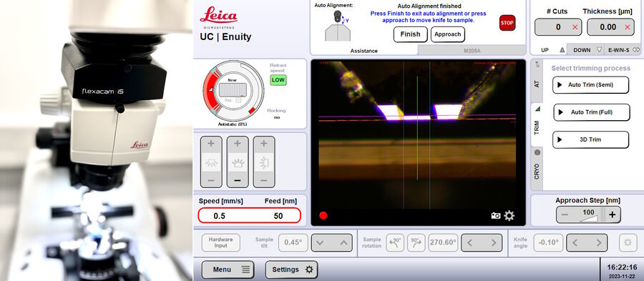Click the knife angle gear icon
Image resolution: width=644 pixels, height=281 pixels.
[x=628, y=242]
